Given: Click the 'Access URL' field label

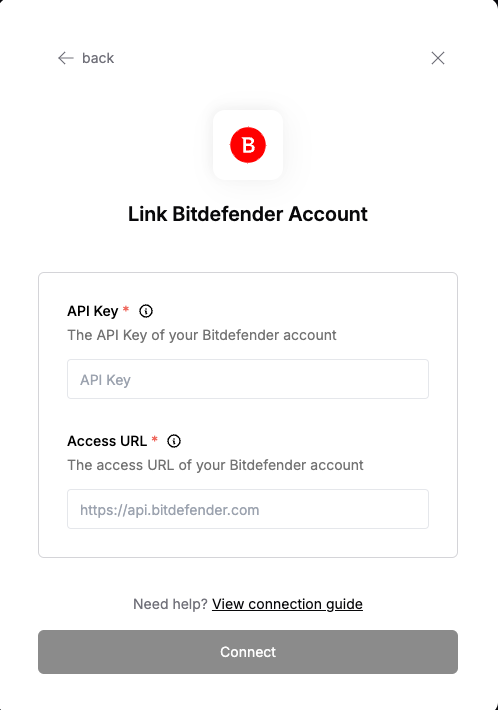Looking at the screenshot, I should (x=107, y=441).
